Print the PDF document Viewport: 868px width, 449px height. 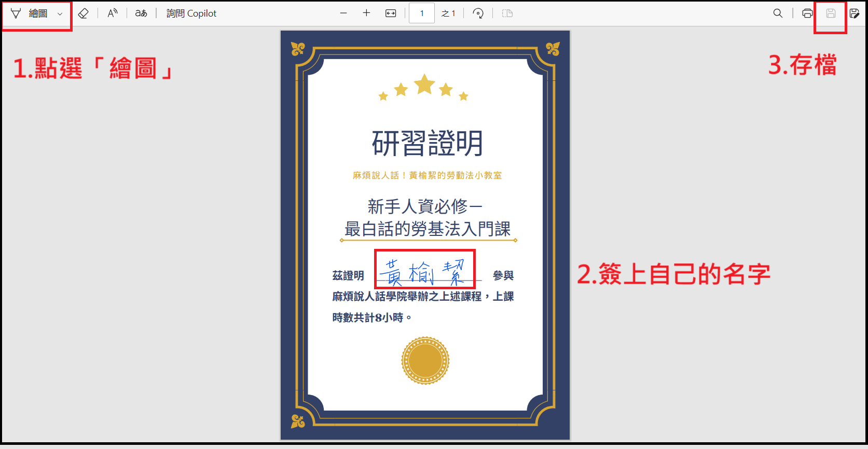click(807, 13)
